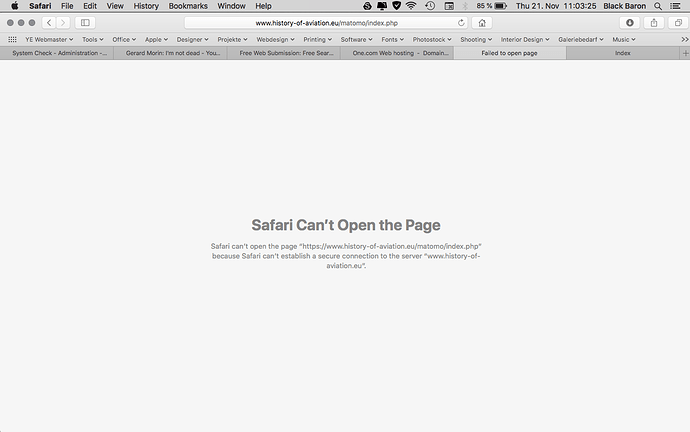Viewport: 690px width, 432px height.
Task: Check the battery status icon
Action: tap(501, 6)
